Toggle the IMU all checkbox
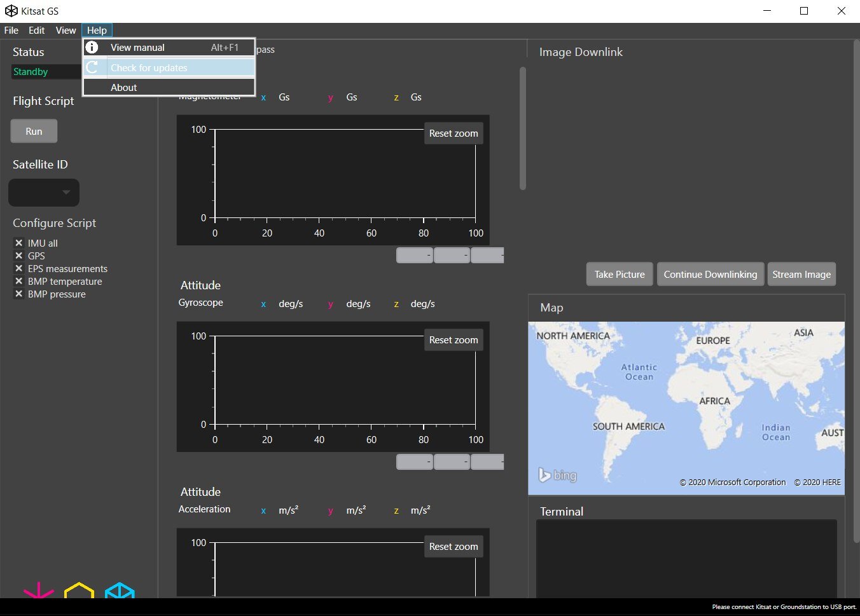 tap(19, 243)
